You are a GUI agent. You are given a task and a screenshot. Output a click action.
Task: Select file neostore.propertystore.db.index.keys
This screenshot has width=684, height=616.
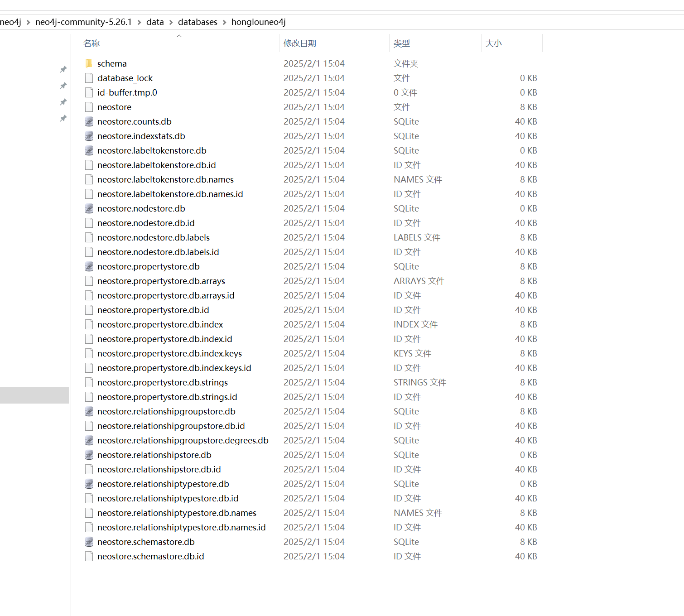coord(169,353)
